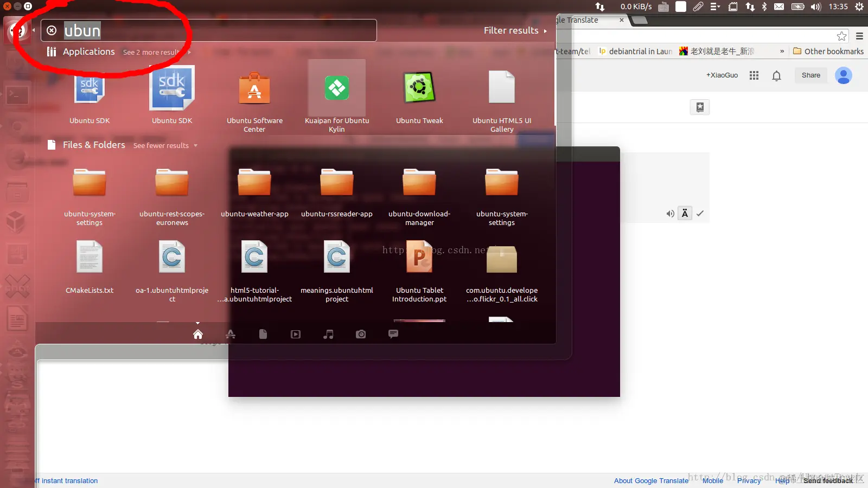
Task: Open the Google apps grid
Action: [x=754, y=75]
